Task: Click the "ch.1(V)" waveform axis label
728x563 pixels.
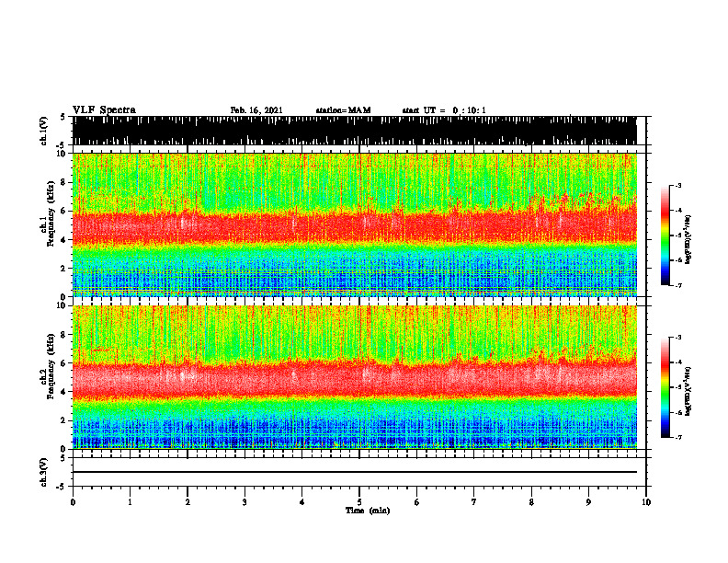Action: pyautogui.click(x=44, y=131)
